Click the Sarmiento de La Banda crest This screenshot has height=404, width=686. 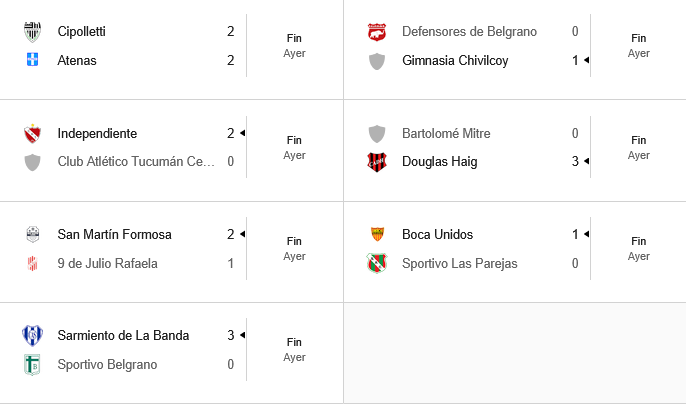(32, 335)
